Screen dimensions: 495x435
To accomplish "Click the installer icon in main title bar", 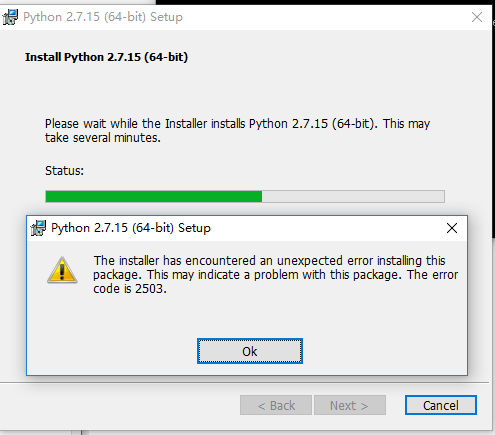I will [x=10, y=17].
